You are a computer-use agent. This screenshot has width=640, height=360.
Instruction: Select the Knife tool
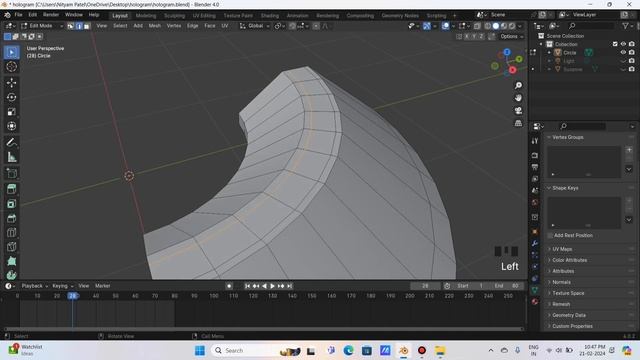pos(11,247)
